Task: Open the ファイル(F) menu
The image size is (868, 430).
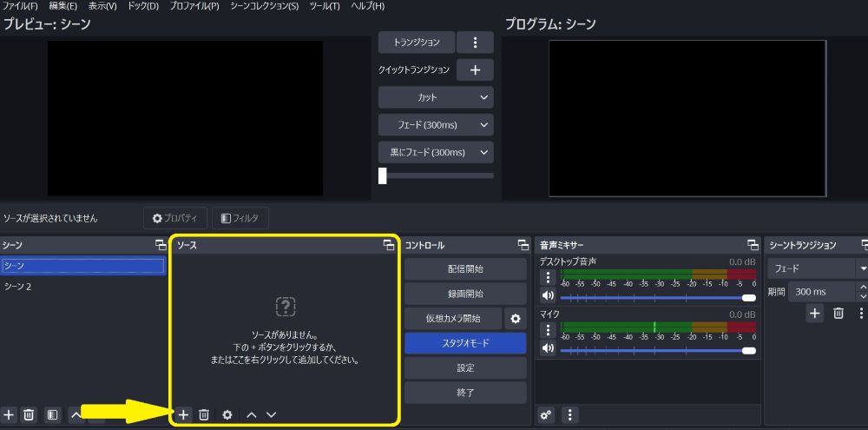Action: 21,6
